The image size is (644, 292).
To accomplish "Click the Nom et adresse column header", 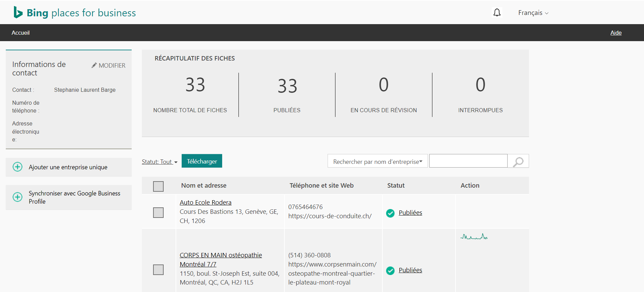I will coord(204,186).
